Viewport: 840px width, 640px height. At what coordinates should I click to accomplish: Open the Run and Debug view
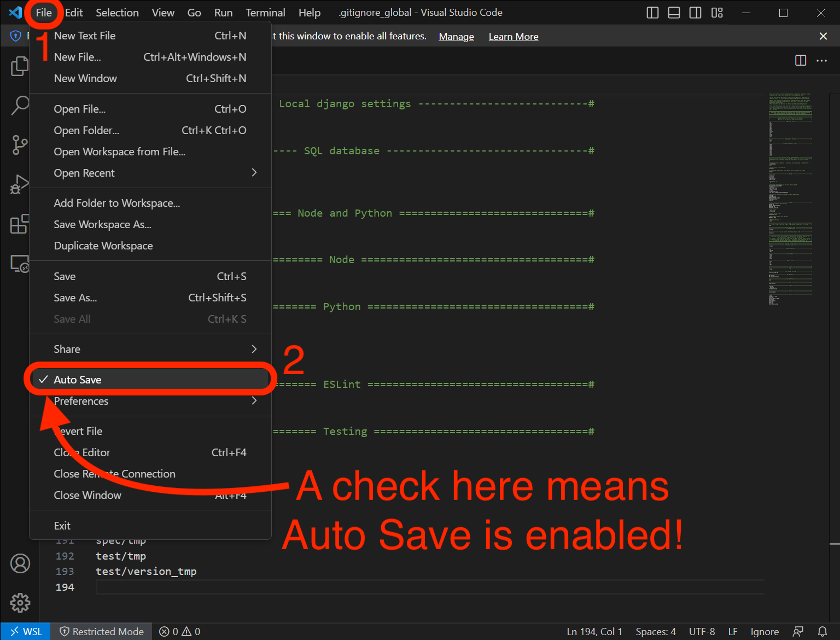[x=20, y=184]
